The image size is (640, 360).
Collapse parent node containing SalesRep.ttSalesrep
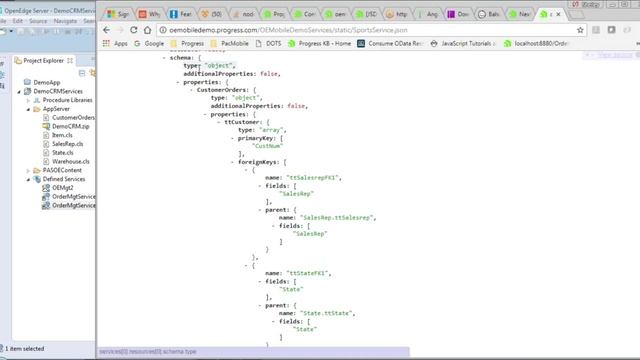coord(260,210)
